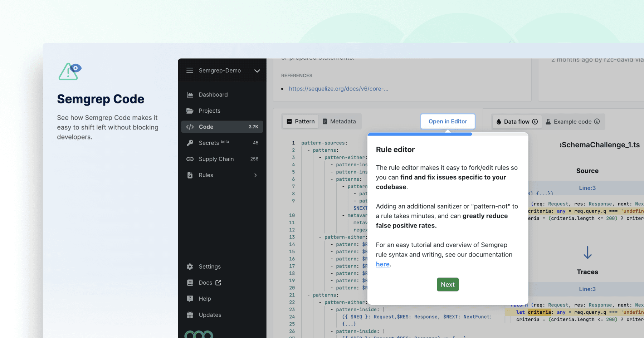Select the Secrets key icon
The width and height of the screenshot is (644, 338).
(x=190, y=143)
